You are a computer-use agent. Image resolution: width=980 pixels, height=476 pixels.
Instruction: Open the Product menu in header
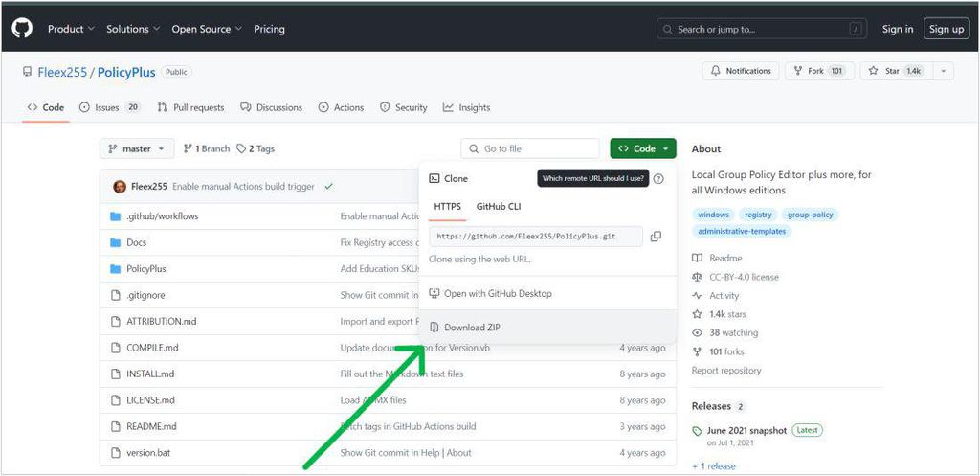71,29
